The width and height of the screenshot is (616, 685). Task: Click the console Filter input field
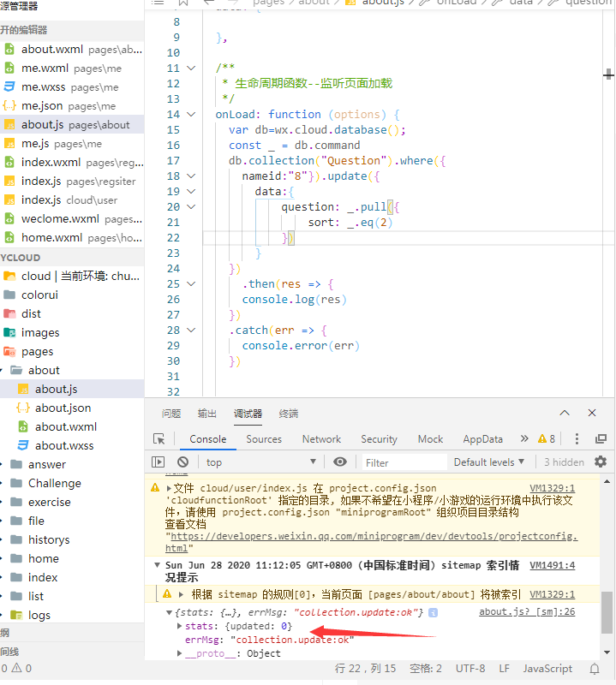404,462
